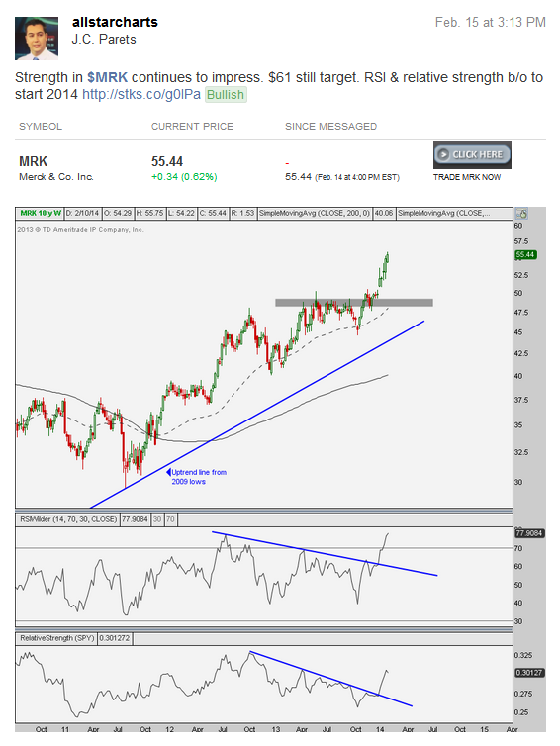Open J.C. Parets profile avatar
This screenshot has height=746, width=560.
coord(37,39)
